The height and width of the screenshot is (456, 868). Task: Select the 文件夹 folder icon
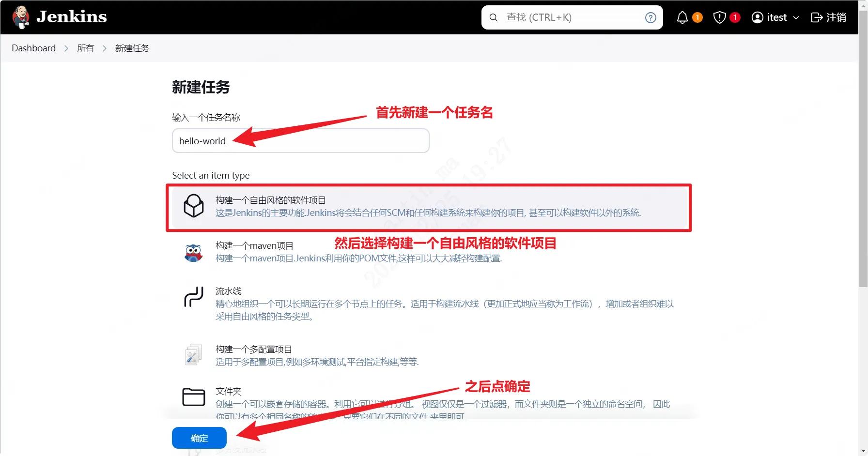pos(194,397)
